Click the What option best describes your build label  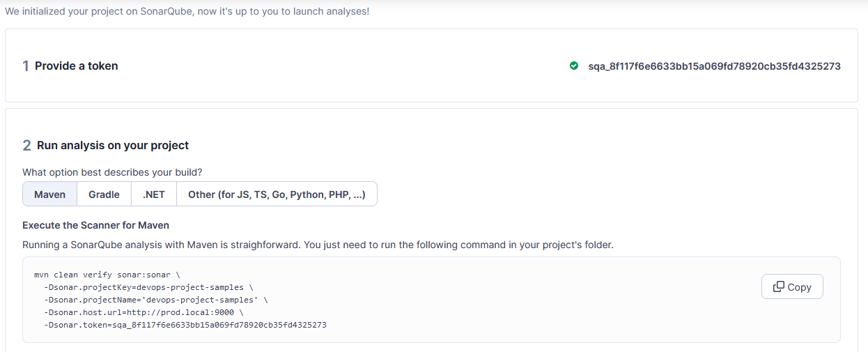pyautogui.click(x=113, y=172)
